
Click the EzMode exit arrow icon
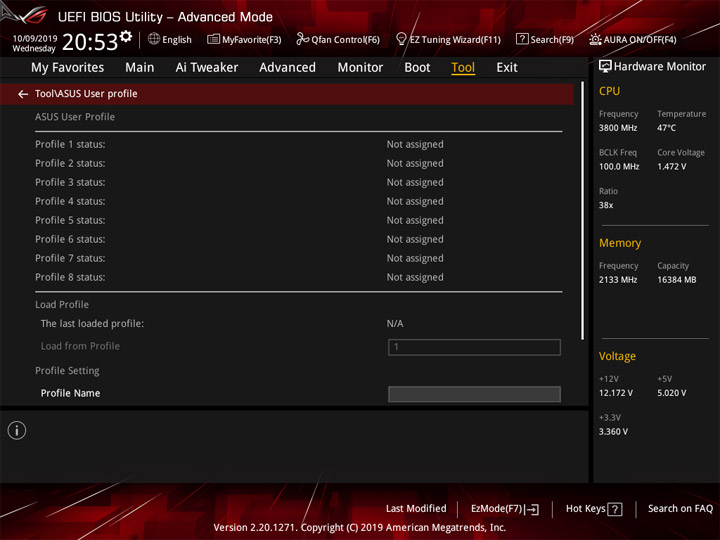(x=532, y=509)
